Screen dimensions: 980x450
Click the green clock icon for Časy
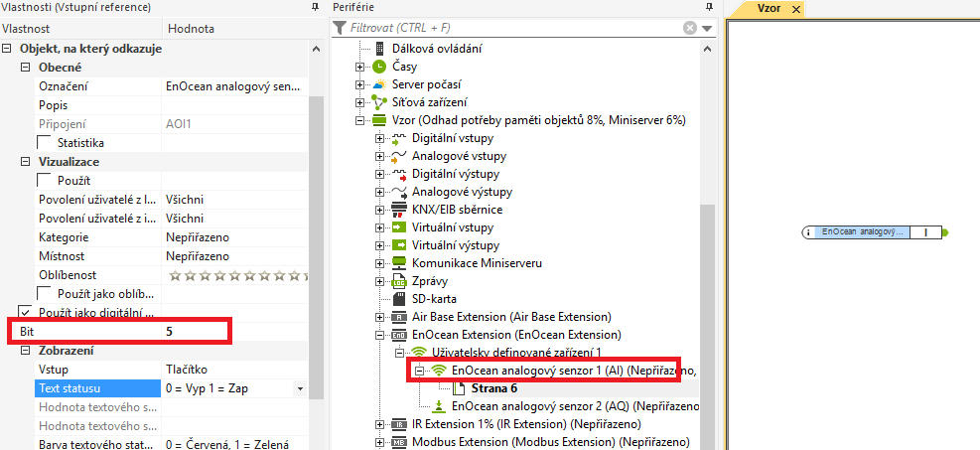[379, 66]
